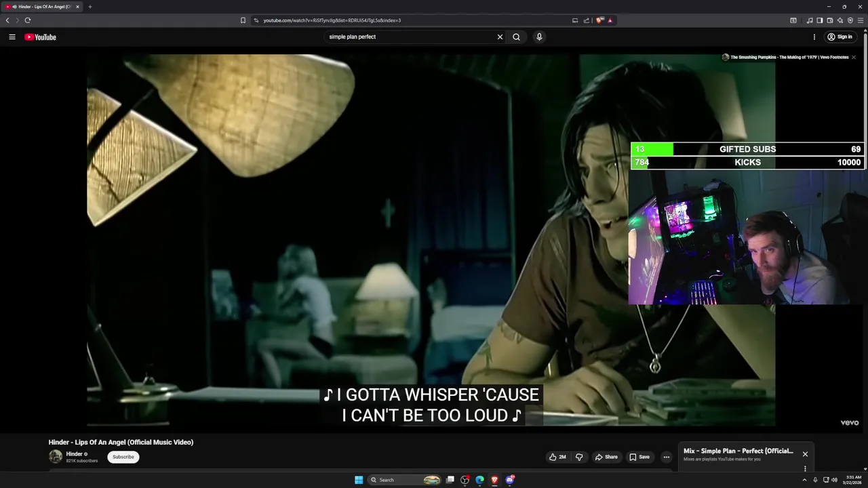Viewport: 868px width, 488px height.
Task: Focus the youtube.com address bar URL
Action: point(332,20)
